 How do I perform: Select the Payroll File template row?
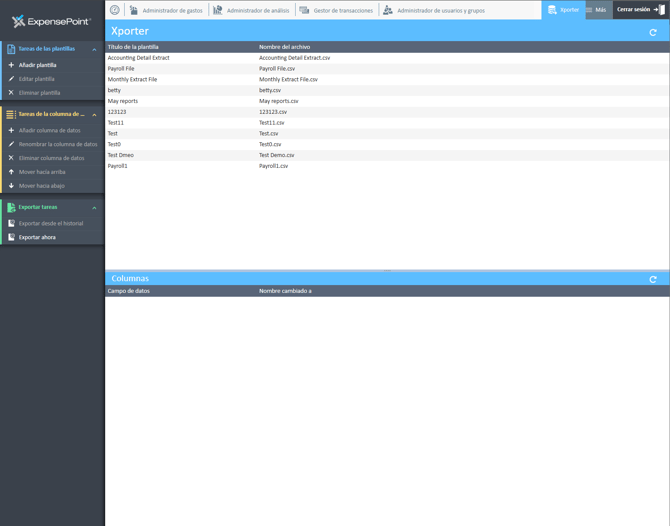pos(387,68)
